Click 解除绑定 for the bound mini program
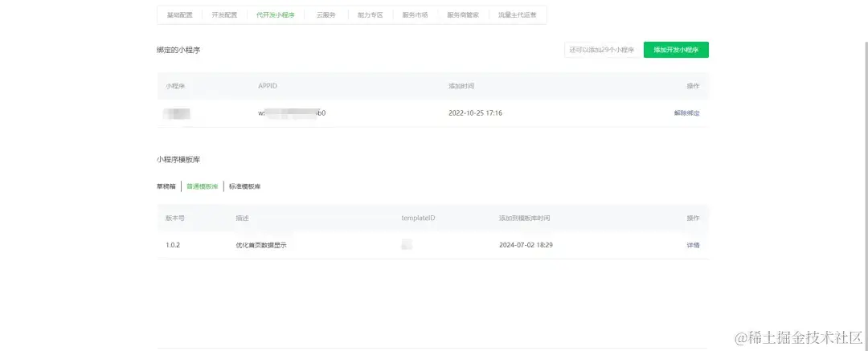The height and width of the screenshot is (351, 868). (x=686, y=113)
